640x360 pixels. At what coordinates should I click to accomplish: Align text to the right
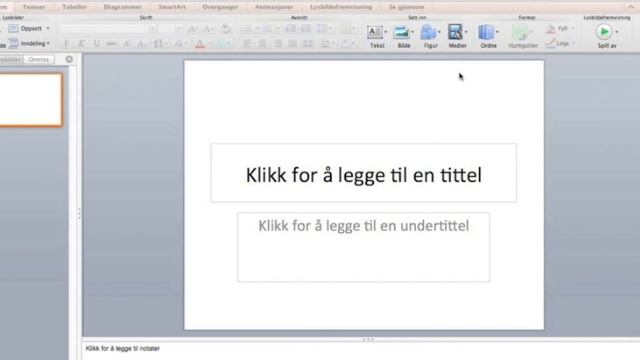[x=278, y=43]
